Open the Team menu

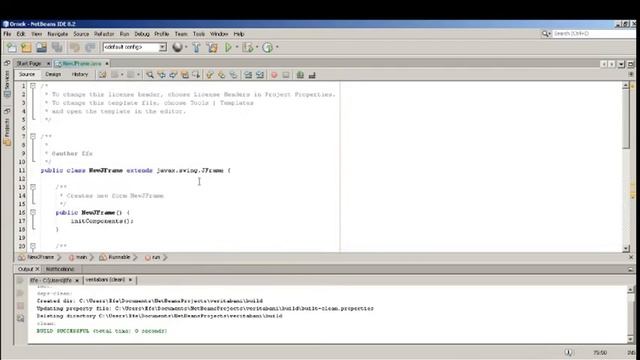point(181,34)
